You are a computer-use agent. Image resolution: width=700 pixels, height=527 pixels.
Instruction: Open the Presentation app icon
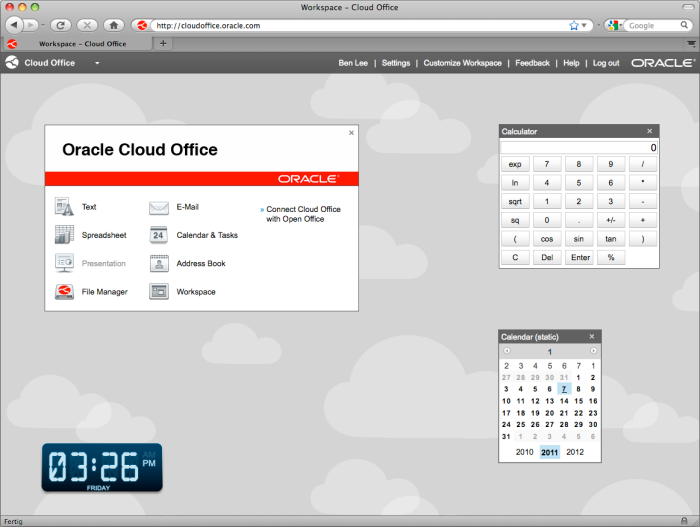[x=64, y=263]
